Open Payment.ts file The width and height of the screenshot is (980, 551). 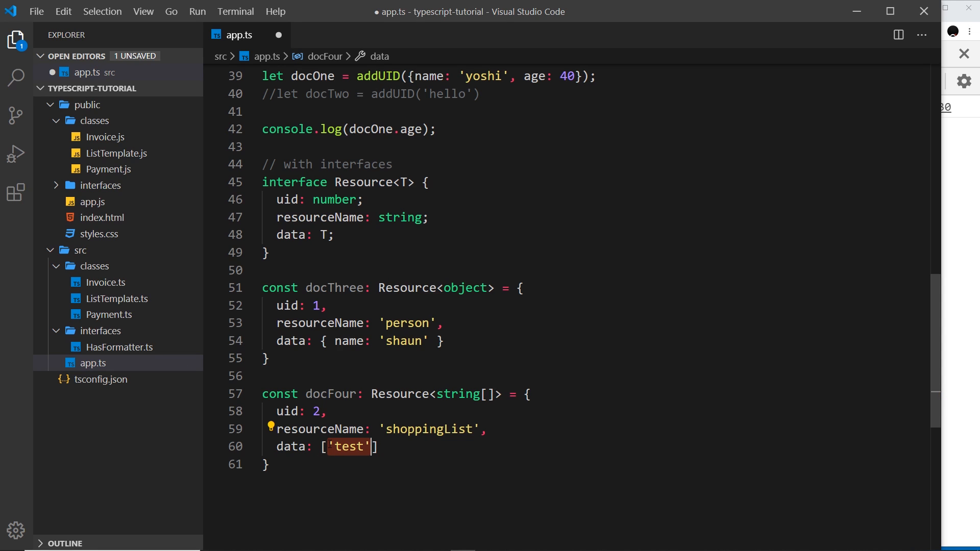(x=109, y=314)
